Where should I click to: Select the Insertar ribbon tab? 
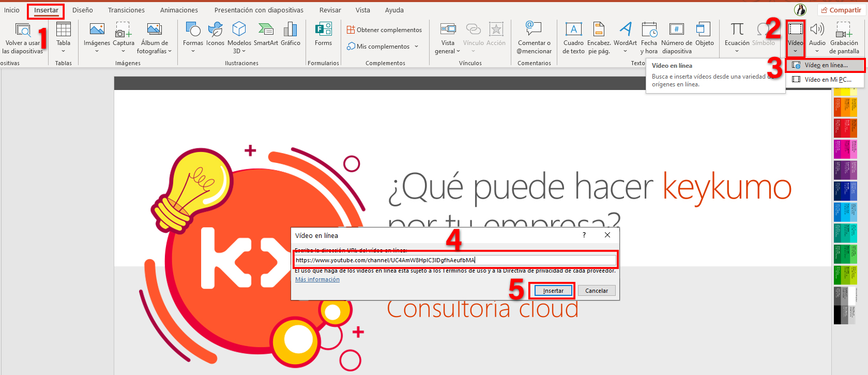[46, 10]
